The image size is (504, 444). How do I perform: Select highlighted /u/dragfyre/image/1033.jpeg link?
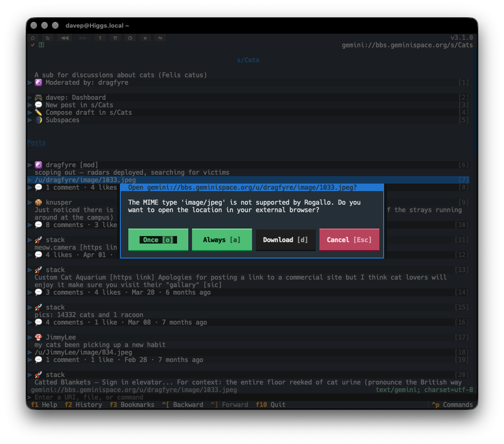(248, 180)
